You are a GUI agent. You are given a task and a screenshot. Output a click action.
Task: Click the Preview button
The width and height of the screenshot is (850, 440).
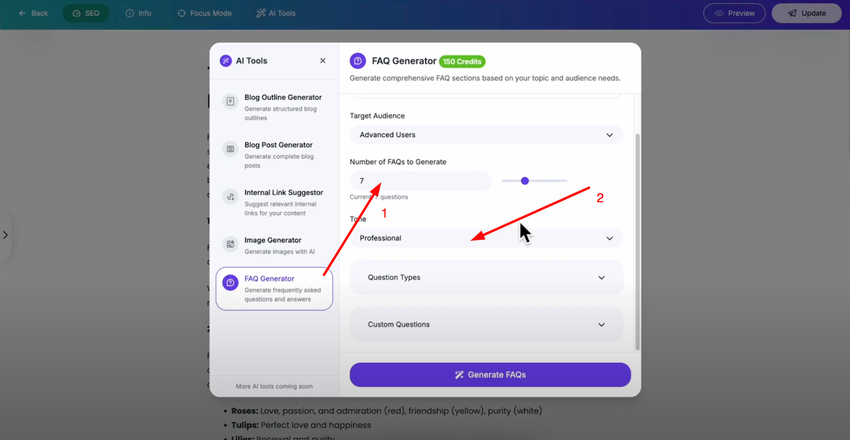734,13
